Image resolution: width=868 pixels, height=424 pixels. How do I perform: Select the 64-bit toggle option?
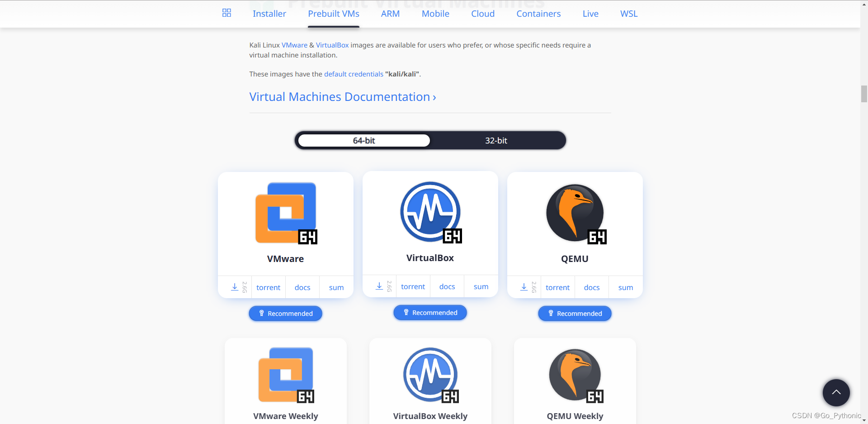(x=364, y=141)
